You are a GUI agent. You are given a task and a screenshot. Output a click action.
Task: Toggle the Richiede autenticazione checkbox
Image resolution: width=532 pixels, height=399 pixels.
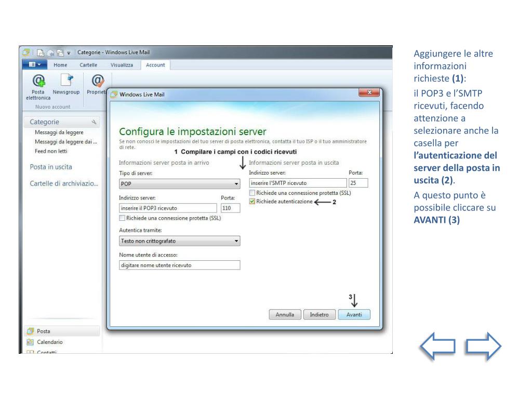click(x=252, y=201)
